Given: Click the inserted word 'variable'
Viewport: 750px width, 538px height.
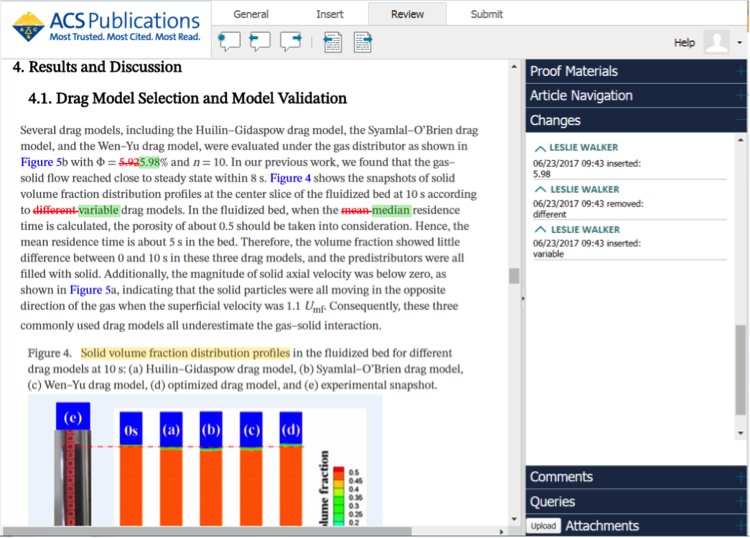Looking at the screenshot, I should (x=99, y=210).
